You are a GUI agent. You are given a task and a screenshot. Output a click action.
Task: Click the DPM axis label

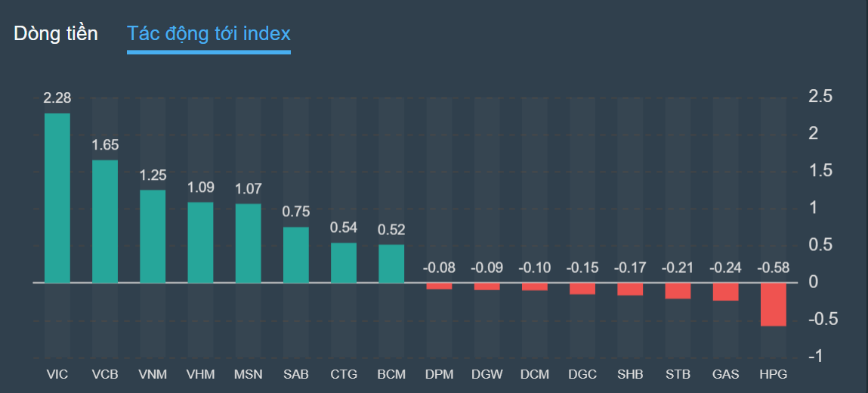[439, 374]
